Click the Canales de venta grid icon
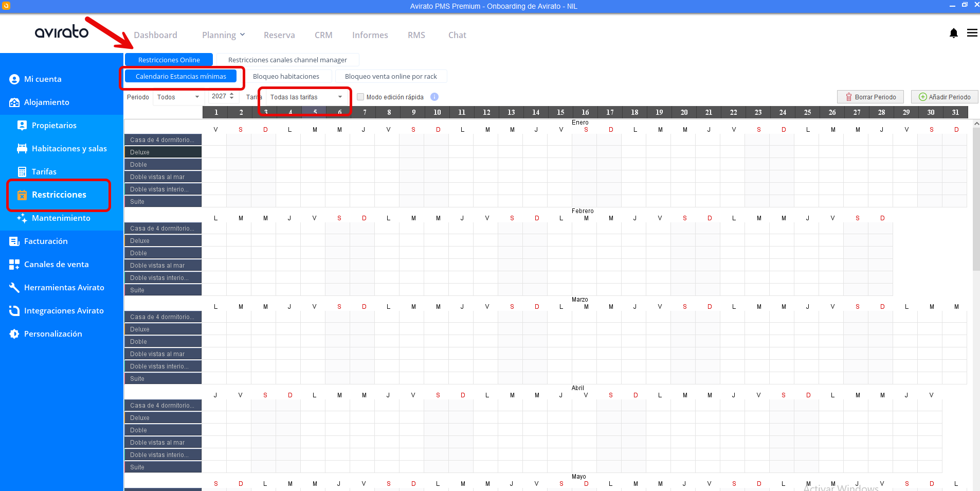The height and width of the screenshot is (491, 980). point(14,265)
